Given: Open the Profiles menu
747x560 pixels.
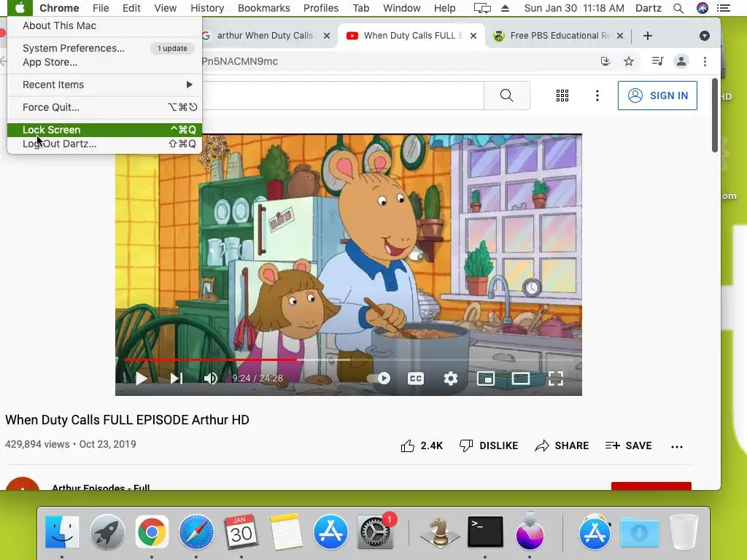Looking at the screenshot, I should [321, 8].
